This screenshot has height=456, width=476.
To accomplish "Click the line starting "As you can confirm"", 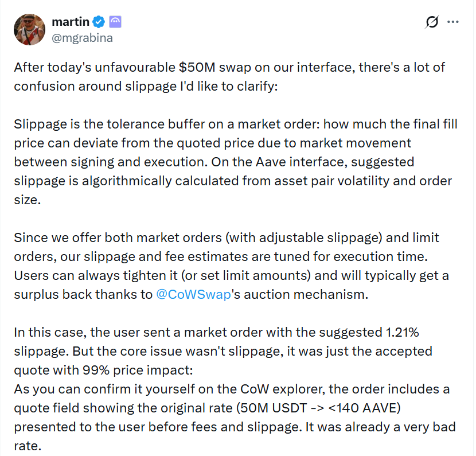I will [229, 389].
